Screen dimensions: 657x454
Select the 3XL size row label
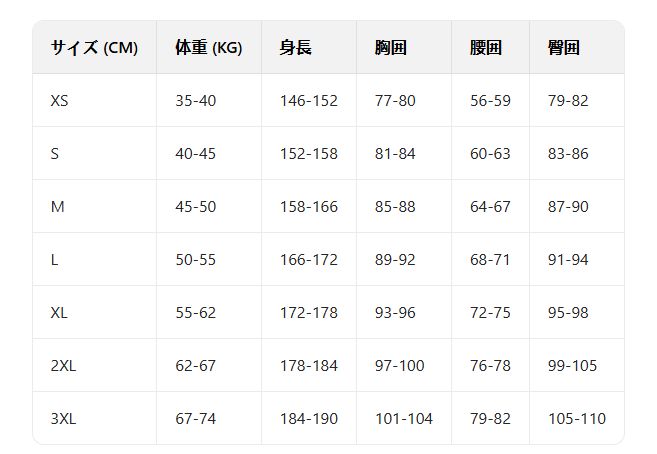click(x=63, y=418)
